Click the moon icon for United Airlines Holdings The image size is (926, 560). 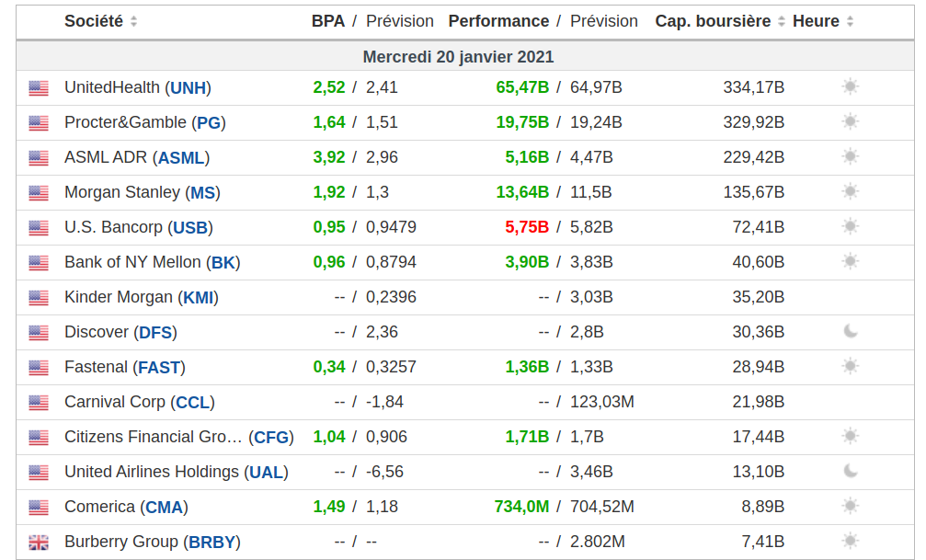pyautogui.click(x=851, y=471)
